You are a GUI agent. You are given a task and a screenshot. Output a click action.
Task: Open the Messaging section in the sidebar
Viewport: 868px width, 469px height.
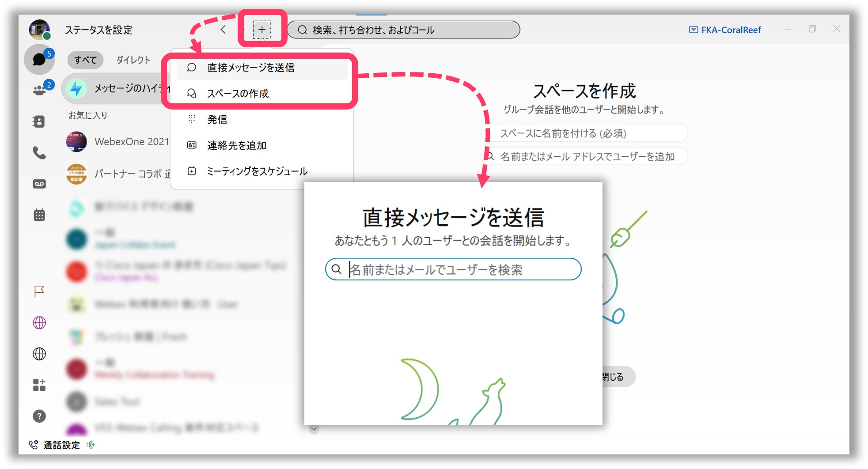[x=39, y=59]
